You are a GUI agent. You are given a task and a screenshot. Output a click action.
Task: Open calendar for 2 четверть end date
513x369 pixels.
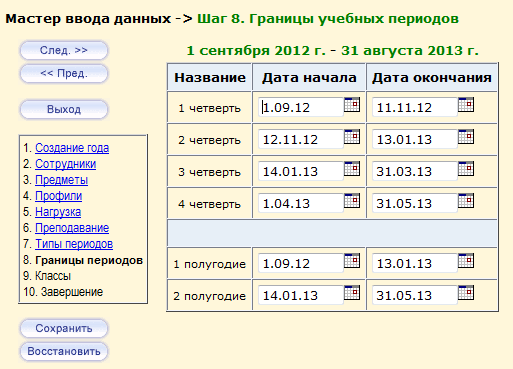point(466,136)
